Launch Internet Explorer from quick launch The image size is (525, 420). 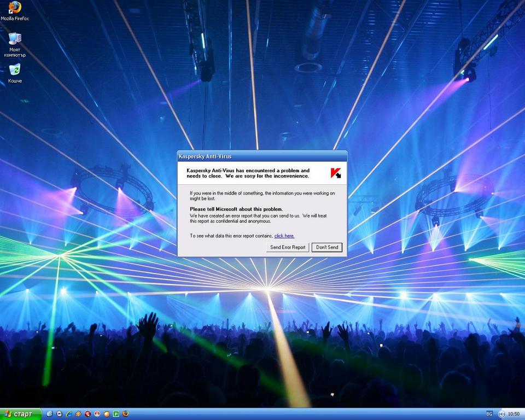[x=69, y=414]
